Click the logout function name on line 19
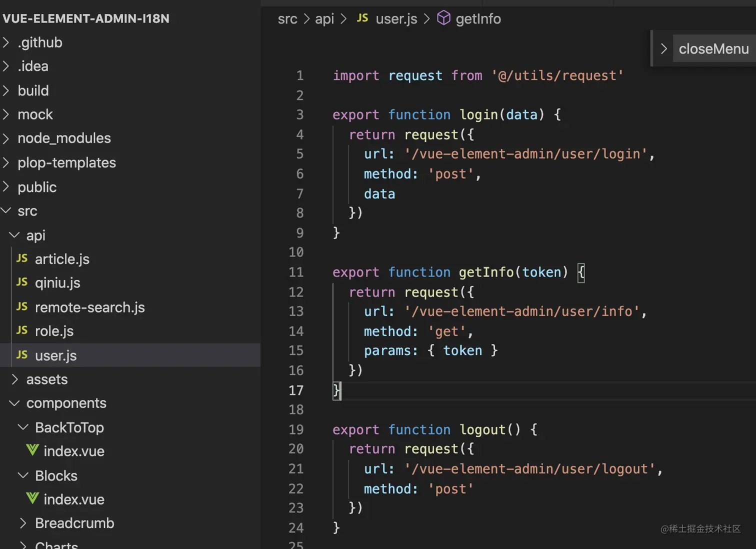The image size is (756, 549). (482, 430)
